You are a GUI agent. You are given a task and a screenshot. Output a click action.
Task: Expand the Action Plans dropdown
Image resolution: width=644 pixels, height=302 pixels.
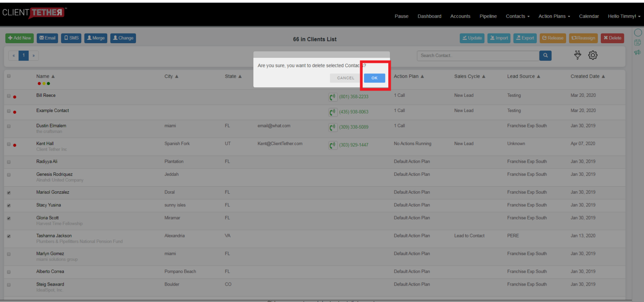554,16
